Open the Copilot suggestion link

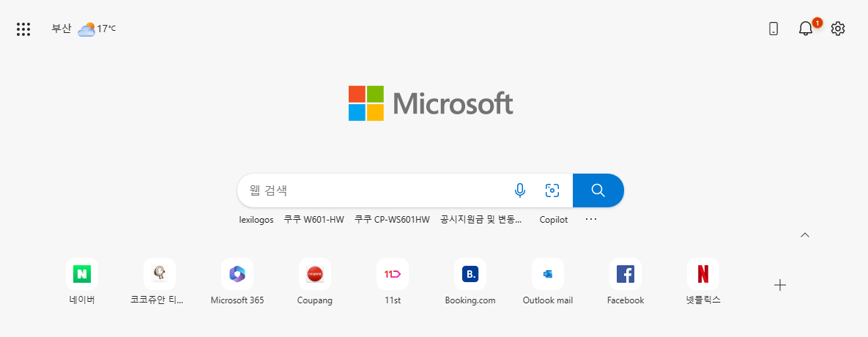pyautogui.click(x=554, y=220)
